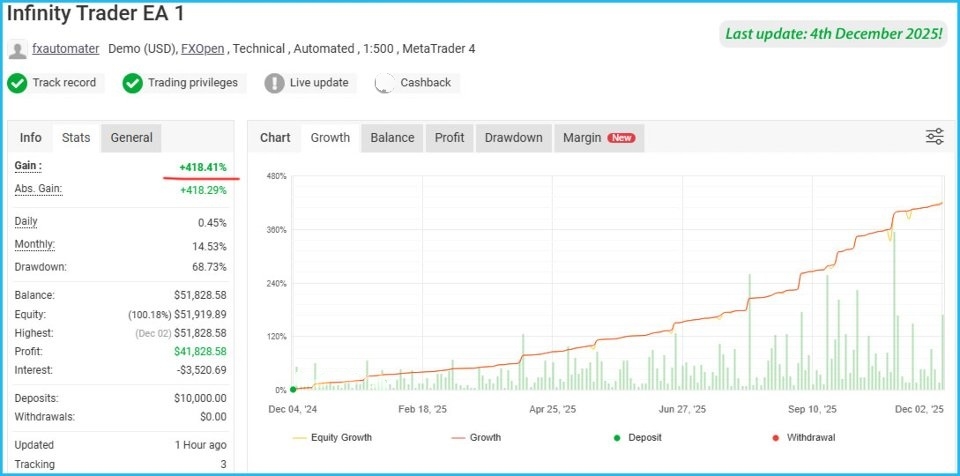
Task: Click the user avatar icon beside fxautomater
Action: [17, 49]
